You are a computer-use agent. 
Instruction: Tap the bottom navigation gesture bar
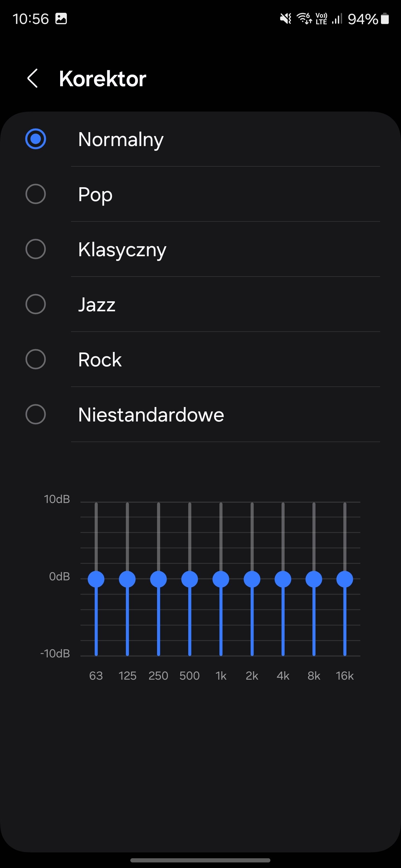[x=200, y=860]
